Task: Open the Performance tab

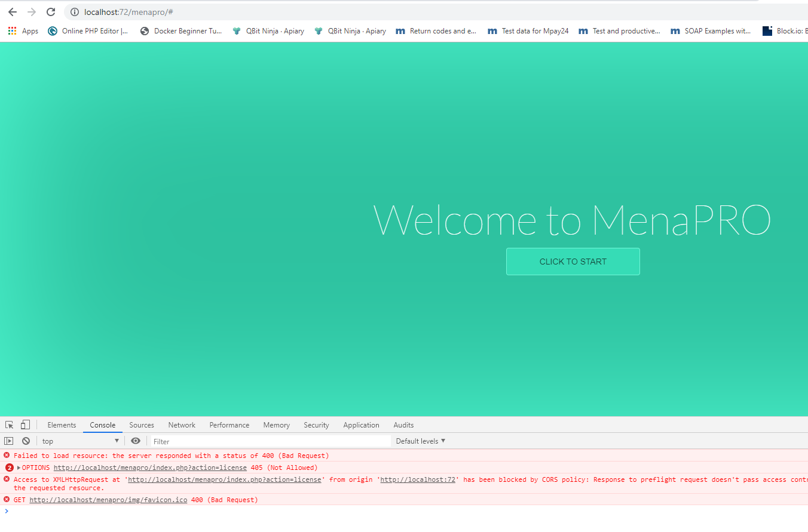Action: [229, 425]
